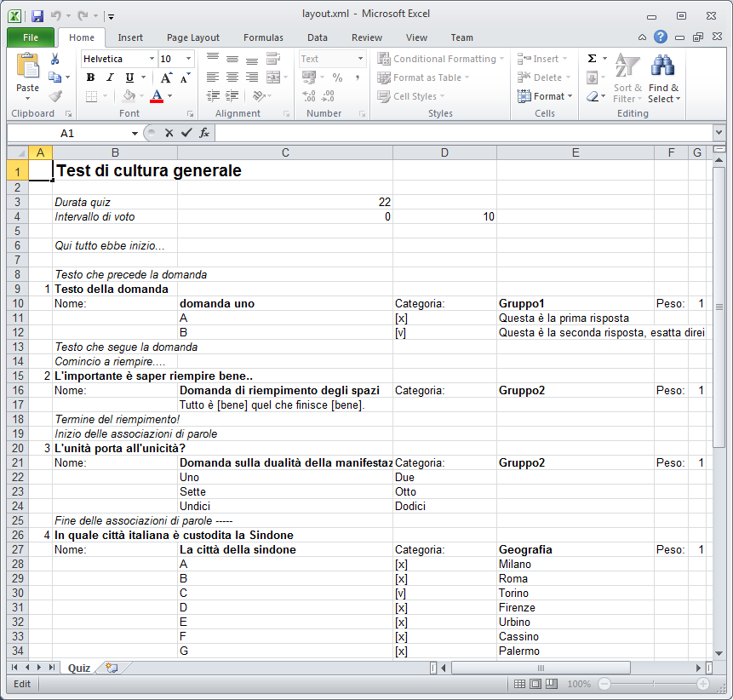Open the Microsoft Office Help icon
The image size is (733, 700).
pos(660,37)
